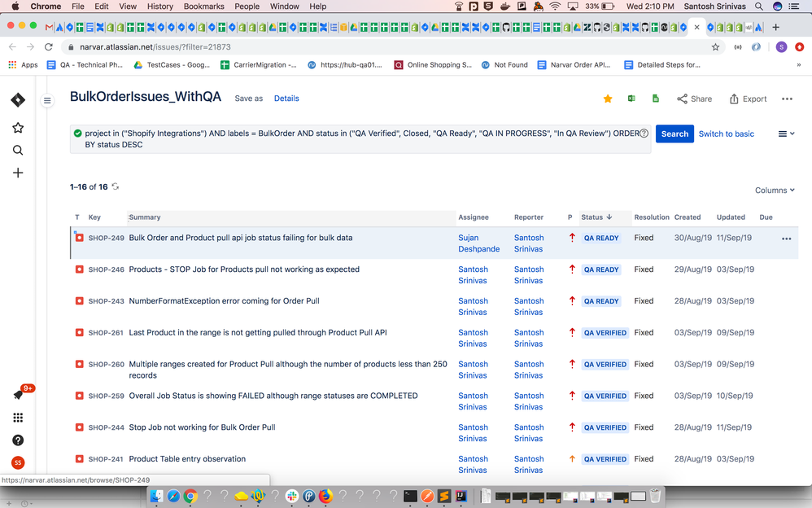
Task: Open the SHOP-249 row actions ellipsis
Action: pos(787,239)
